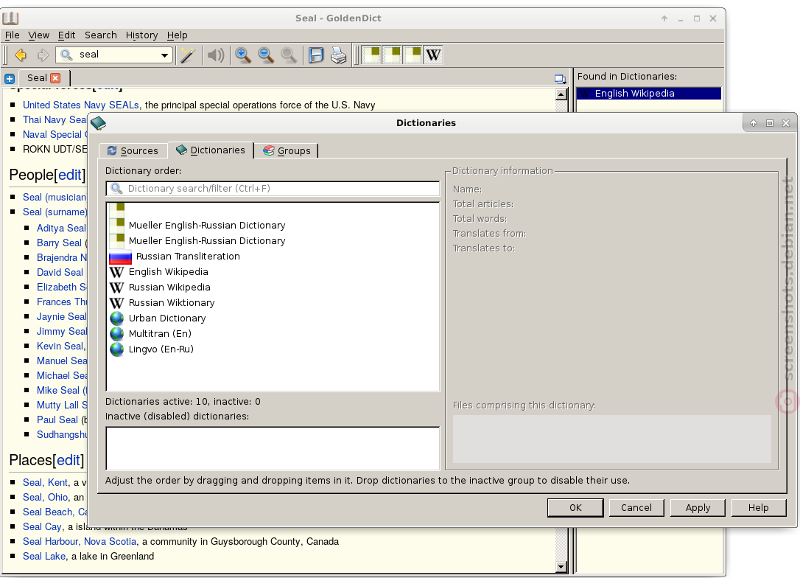Open the Jimmy Seal link

[x=62, y=332]
